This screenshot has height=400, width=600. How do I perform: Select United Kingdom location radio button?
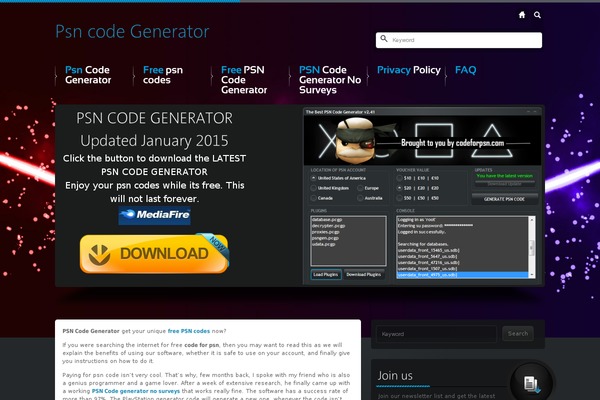pos(313,188)
